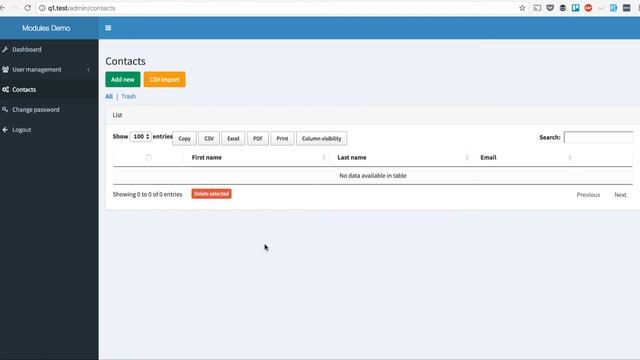Image resolution: width=640 pixels, height=360 pixels.
Task: Click the Previous pagination link
Action: click(588, 195)
